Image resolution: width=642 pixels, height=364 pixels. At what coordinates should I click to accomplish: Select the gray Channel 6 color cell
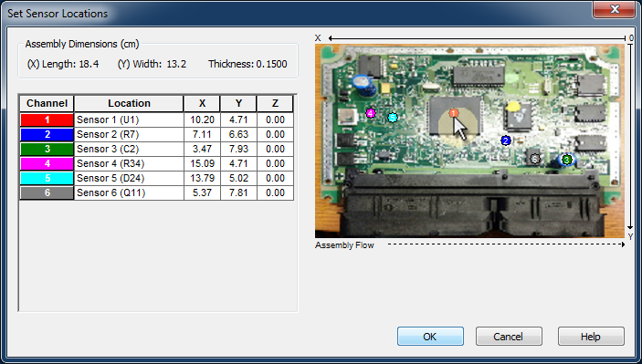pos(47,192)
